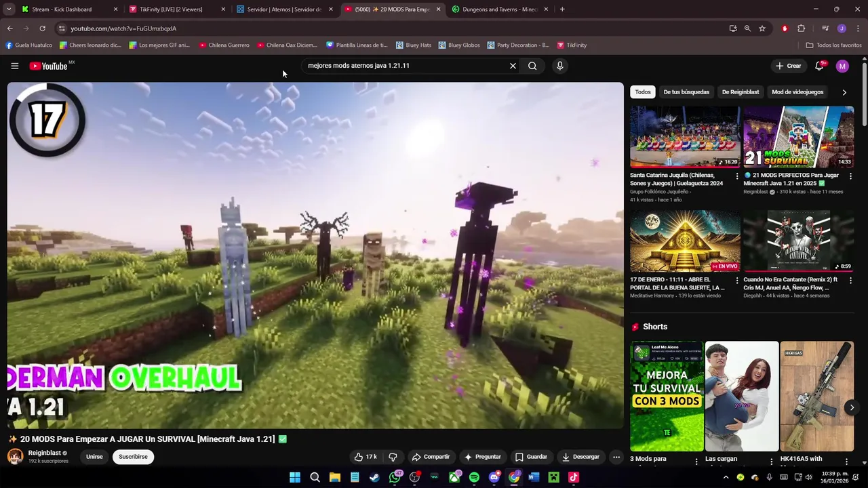The width and height of the screenshot is (868, 488).
Task: Go back to previous page
Action: pos(9,28)
